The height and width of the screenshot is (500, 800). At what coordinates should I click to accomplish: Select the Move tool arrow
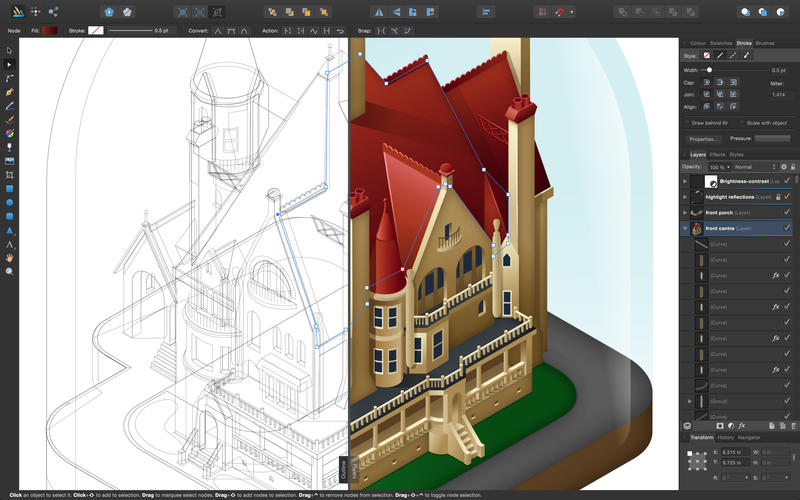(x=10, y=50)
